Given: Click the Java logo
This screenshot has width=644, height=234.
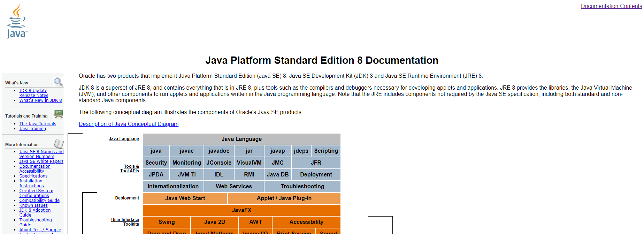Looking at the screenshot, I should pyautogui.click(x=17, y=21).
